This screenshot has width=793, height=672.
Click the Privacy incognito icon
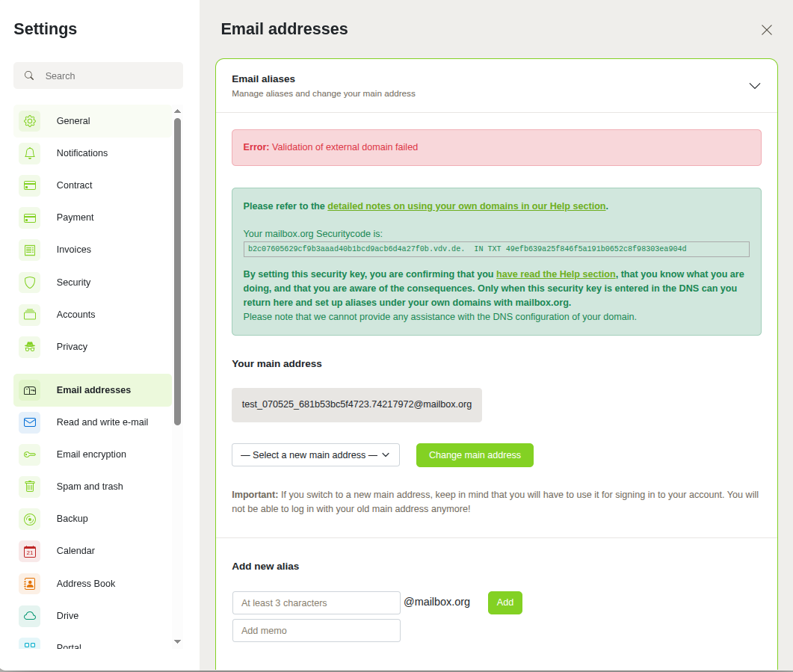point(30,347)
